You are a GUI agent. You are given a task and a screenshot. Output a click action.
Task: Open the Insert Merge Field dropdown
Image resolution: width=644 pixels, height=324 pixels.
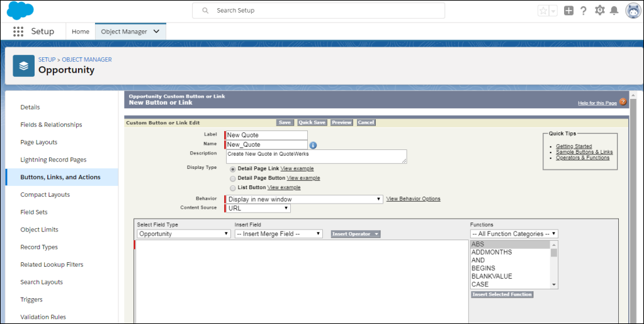278,234
